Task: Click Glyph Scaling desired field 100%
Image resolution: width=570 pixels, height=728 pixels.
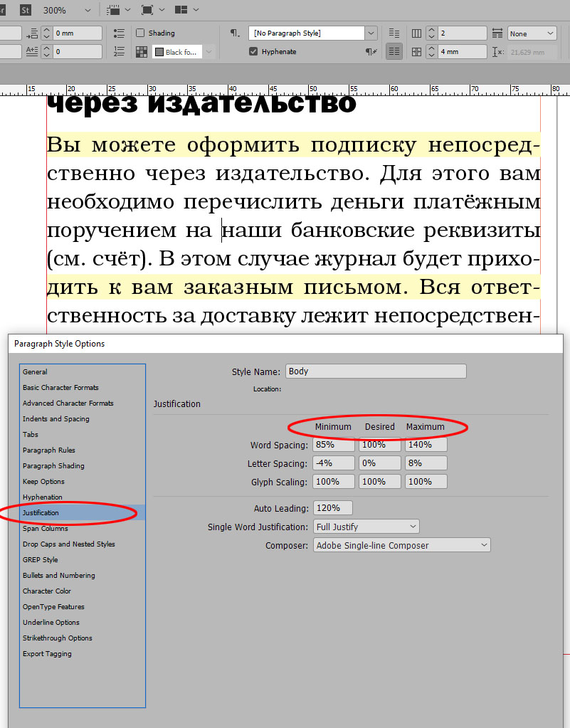Action: [380, 482]
